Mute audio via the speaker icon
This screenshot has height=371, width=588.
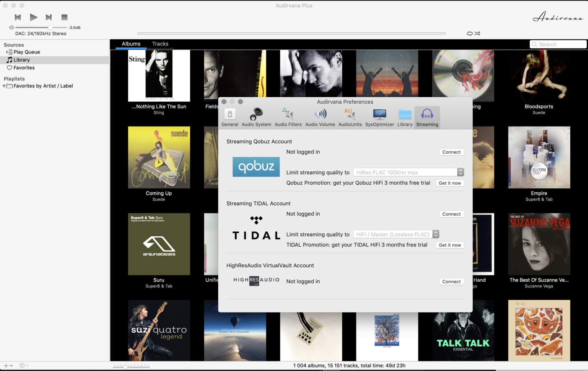click(x=11, y=28)
